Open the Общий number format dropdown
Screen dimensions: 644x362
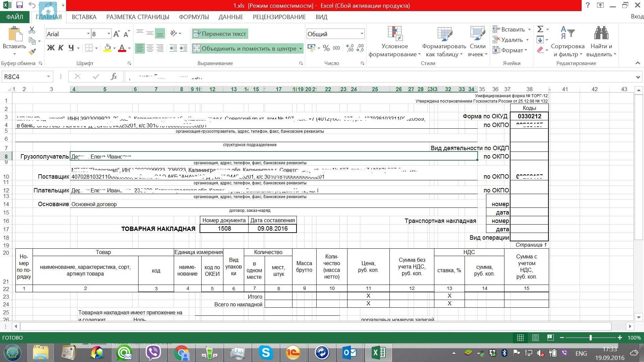pos(362,34)
